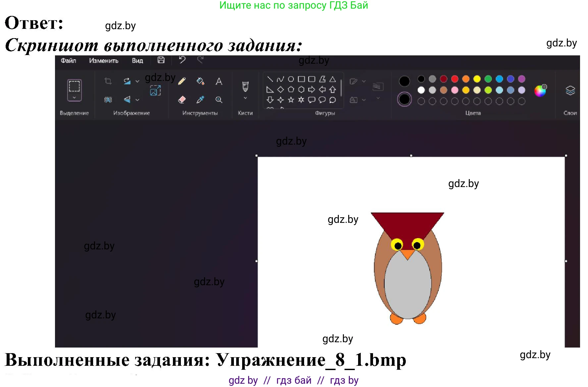Screen dimensions: 588x387
Task: Open the shape outline options dropdown
Action: pyautogui.click(x=364, y=81)
